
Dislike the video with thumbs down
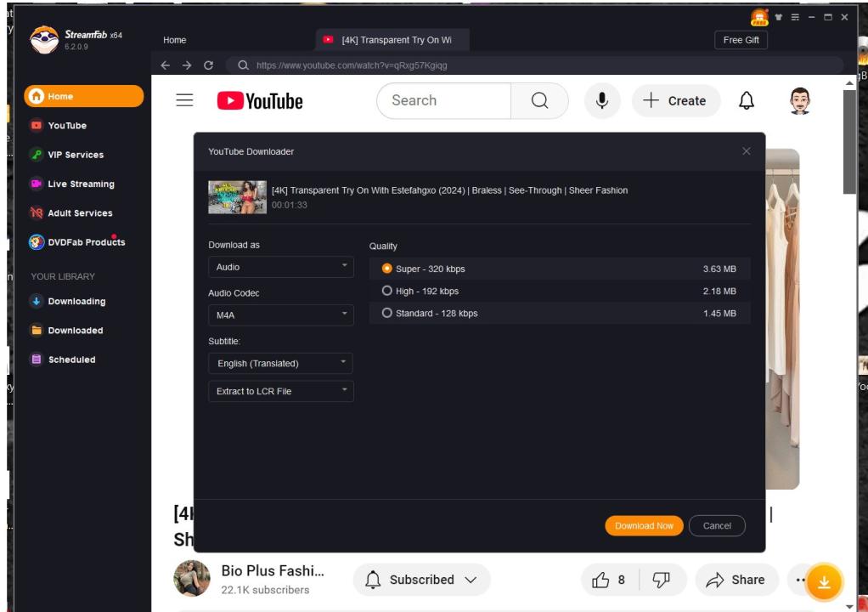[662, 580]
